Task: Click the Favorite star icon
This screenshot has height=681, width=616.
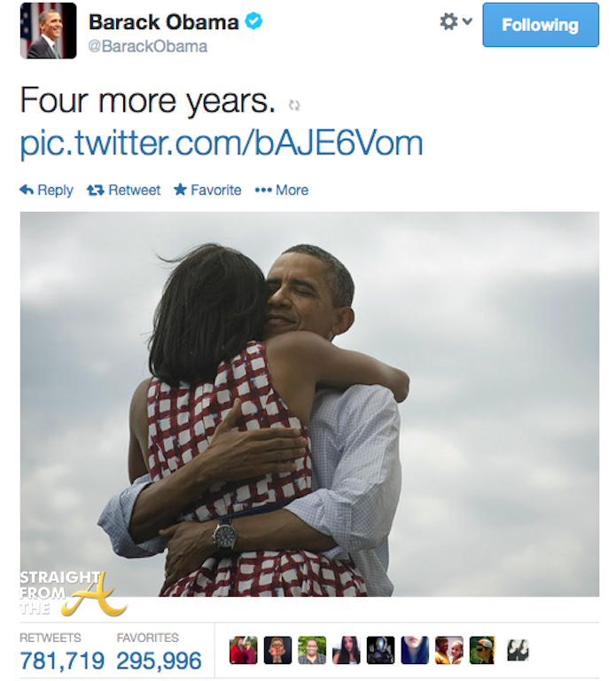Action: 180,190
